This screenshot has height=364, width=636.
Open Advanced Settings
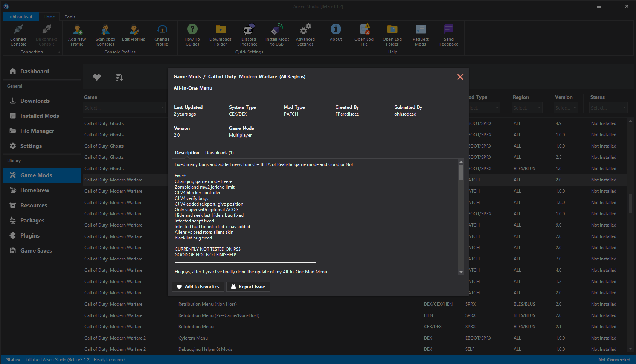(x=305, y=35)
